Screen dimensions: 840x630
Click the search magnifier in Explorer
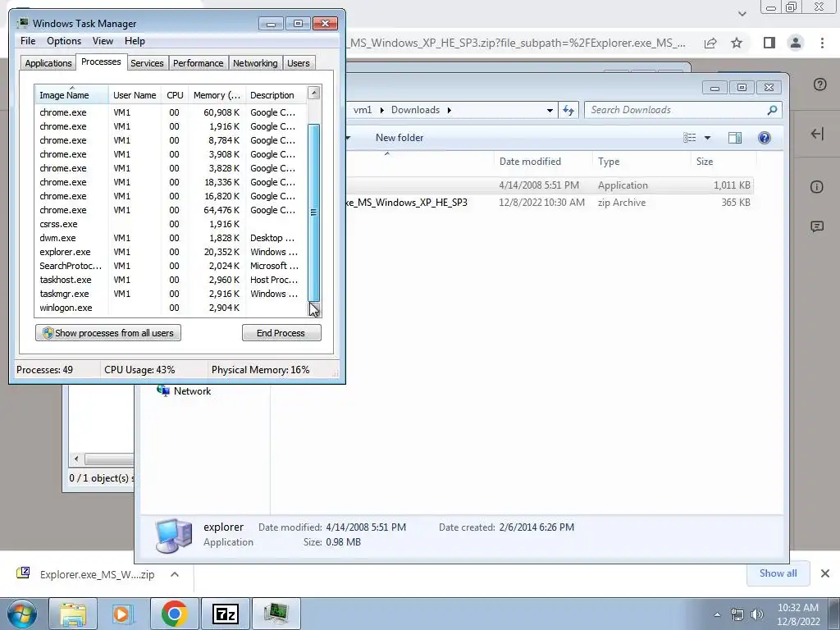coord(772,111)
